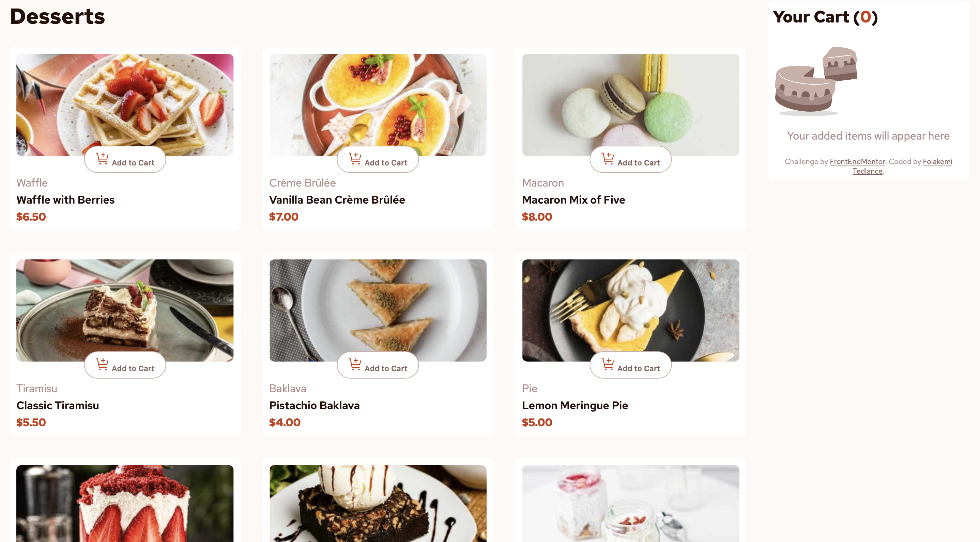980x542 pixels.
Task: Click the empty cart cake illustration
Action: pyautogui.click(x=816, y=81)
